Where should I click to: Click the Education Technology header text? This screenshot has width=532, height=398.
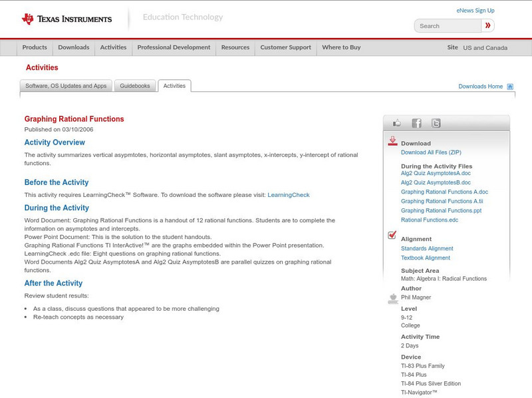click(x=183, y=17)
